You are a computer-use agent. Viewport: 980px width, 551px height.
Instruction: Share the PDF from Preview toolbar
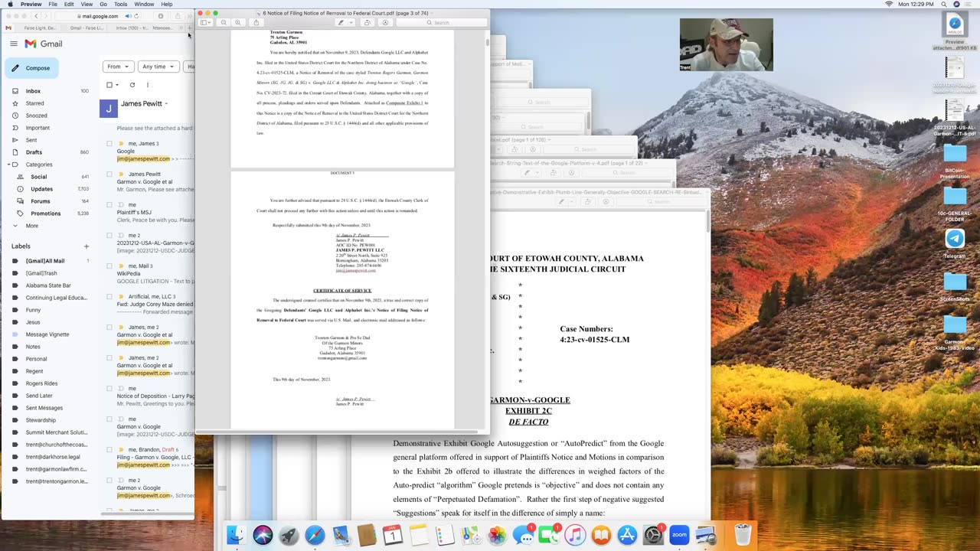click(x=256, y=23)
